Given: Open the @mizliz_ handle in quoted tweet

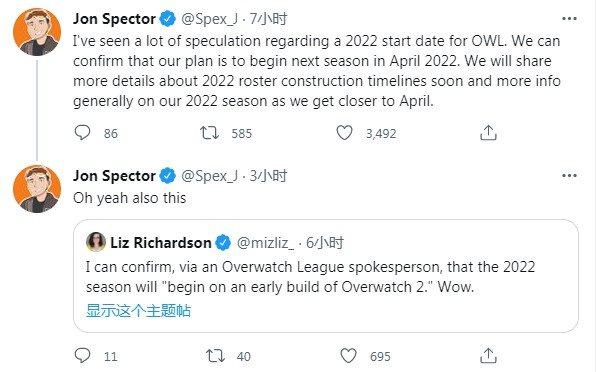Looking at the screenshot, I should pyautogui.click(x=265, y=243).
